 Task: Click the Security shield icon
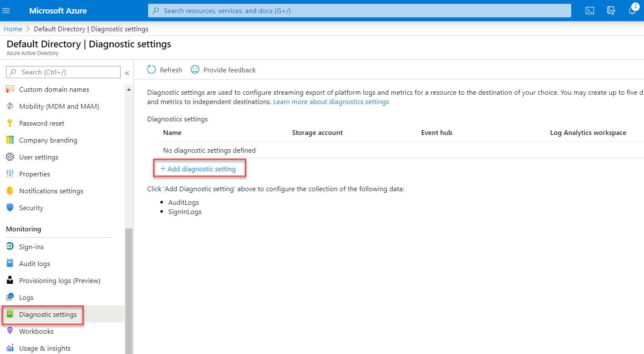point(10,208)
